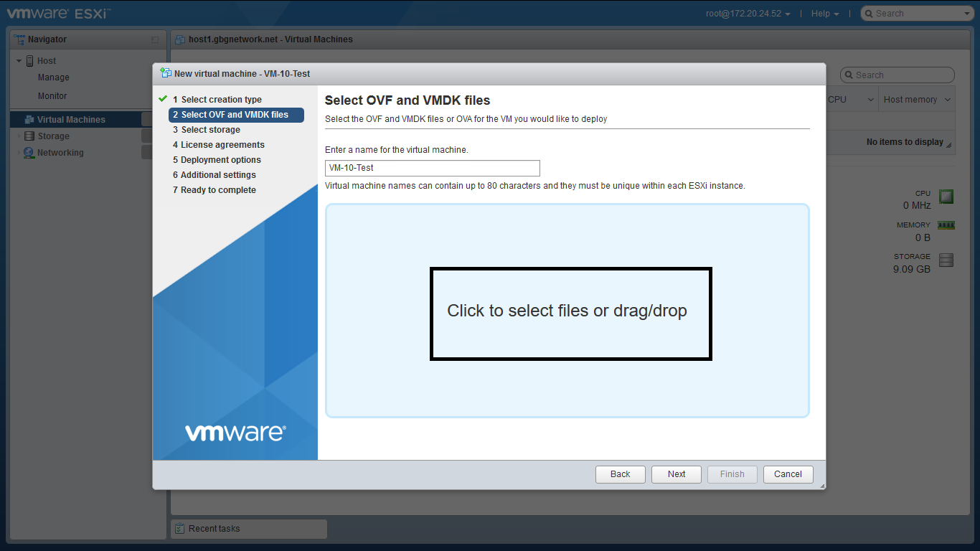
Task: Open the root@172.20.24.52 user dropdown
Action: (x=748, y=14)
